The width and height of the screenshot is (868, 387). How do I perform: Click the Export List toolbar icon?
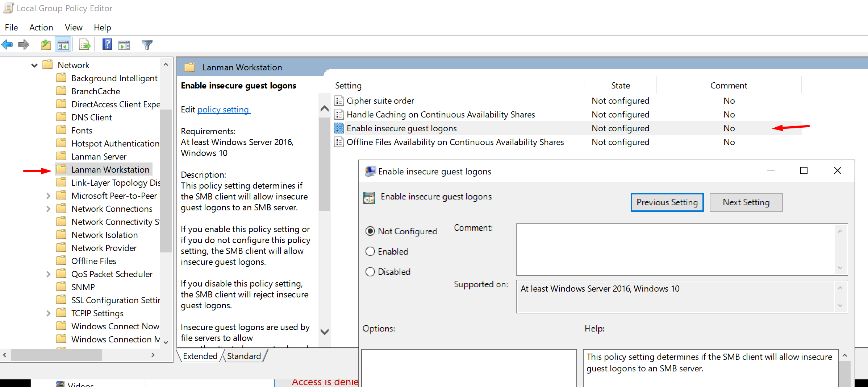click(x=85, y=45)
